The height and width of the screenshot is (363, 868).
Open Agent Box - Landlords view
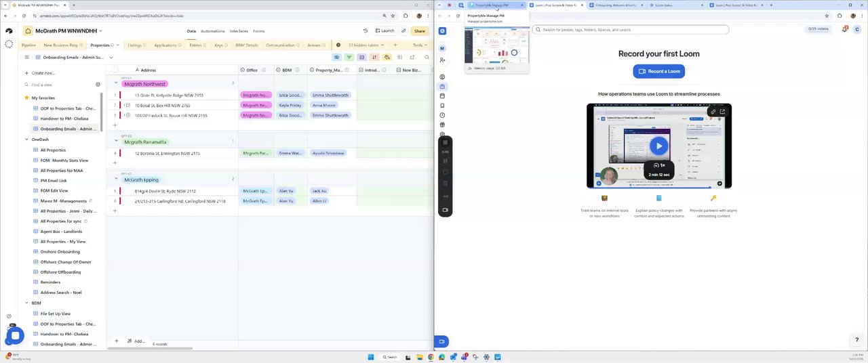click(61, 232)
